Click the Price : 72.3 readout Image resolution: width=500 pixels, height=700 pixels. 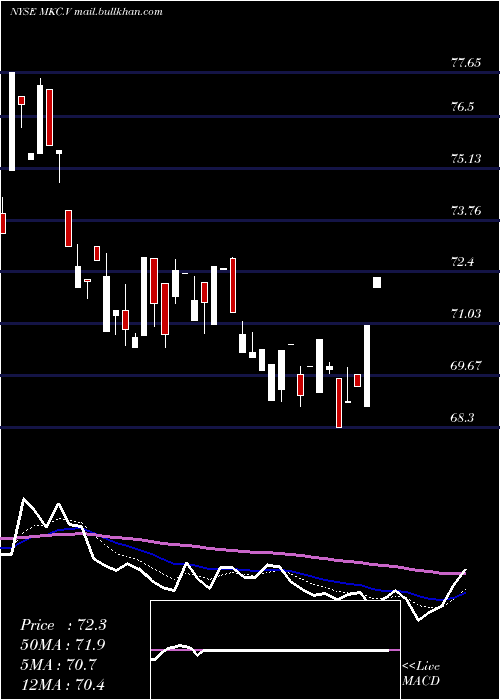pos(63,625)
